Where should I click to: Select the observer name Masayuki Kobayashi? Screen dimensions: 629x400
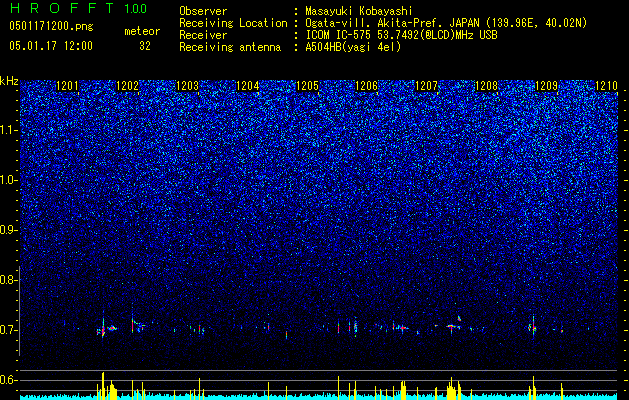[x=359, y=11]
